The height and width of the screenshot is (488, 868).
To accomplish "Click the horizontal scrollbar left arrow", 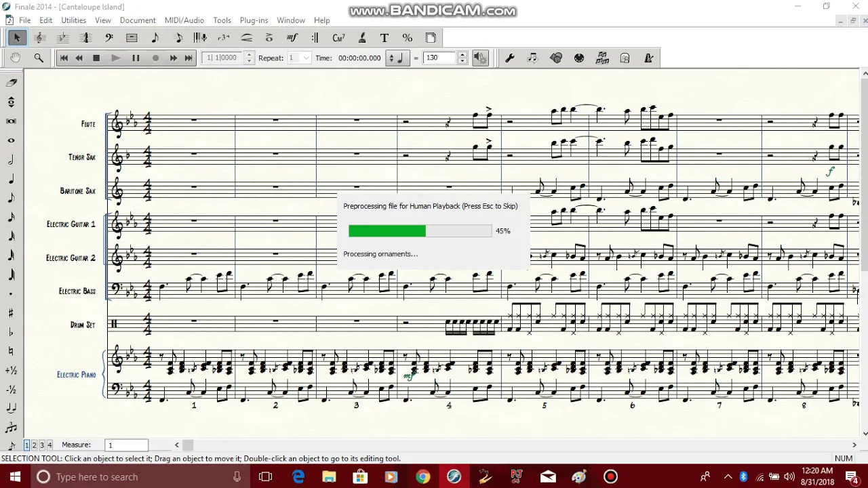I will point(177,445).
